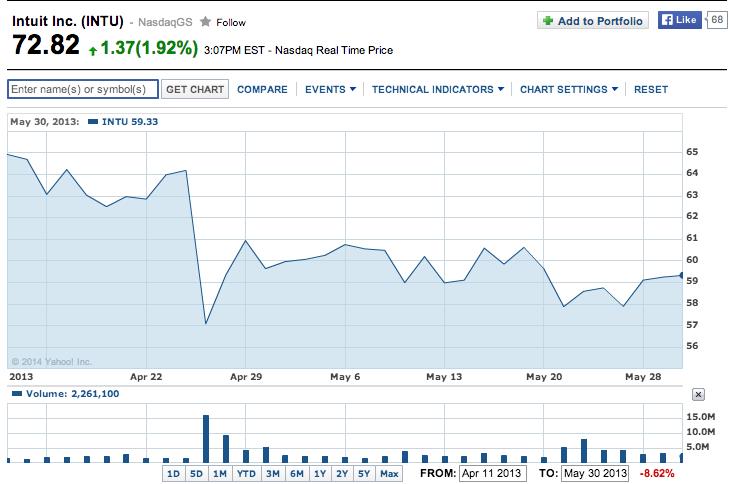The width and height of the screenshot is (737, 484).
Task: Select the 1M range tab
Action: pyautogui.click(x=220, y=474)
